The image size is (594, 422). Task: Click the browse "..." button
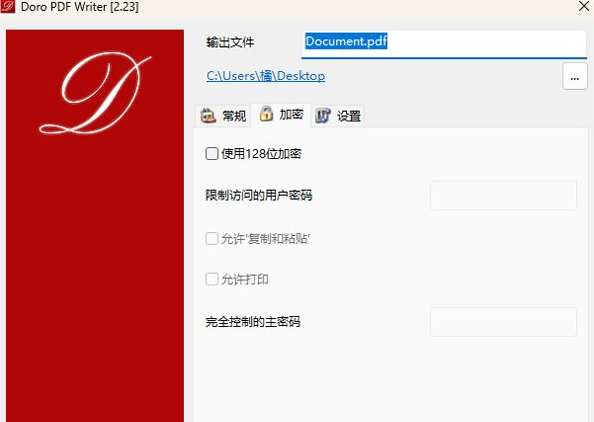(x=575, y=77)
